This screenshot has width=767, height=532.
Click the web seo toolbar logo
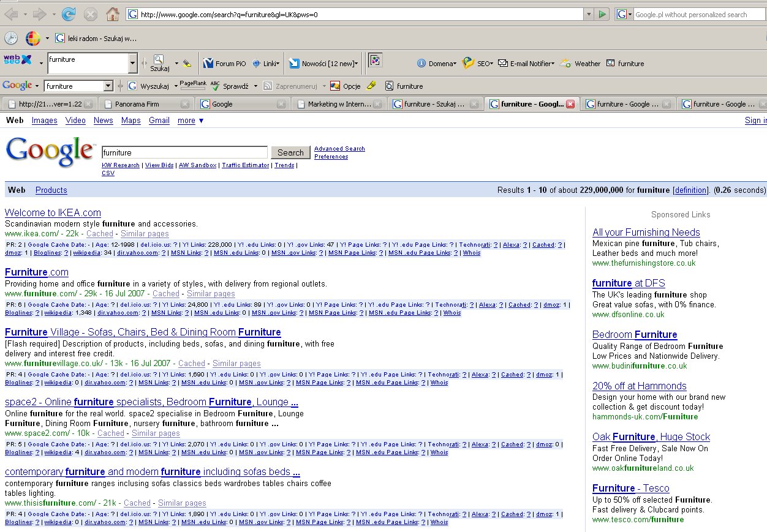pos(17,59)
